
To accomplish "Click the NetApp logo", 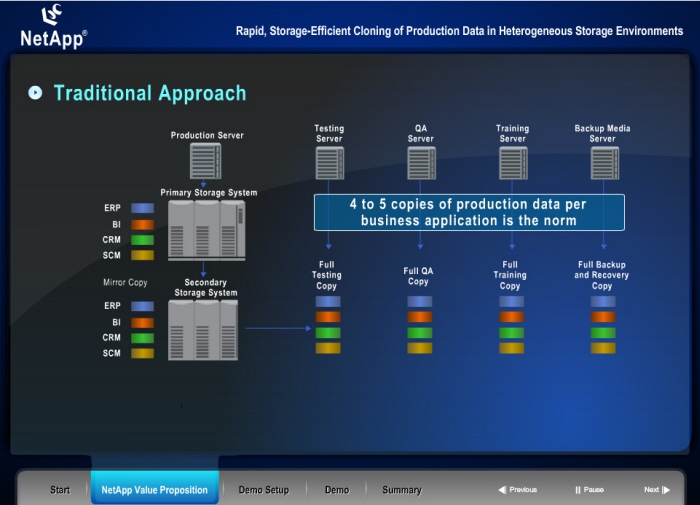I will coord(53,26).
